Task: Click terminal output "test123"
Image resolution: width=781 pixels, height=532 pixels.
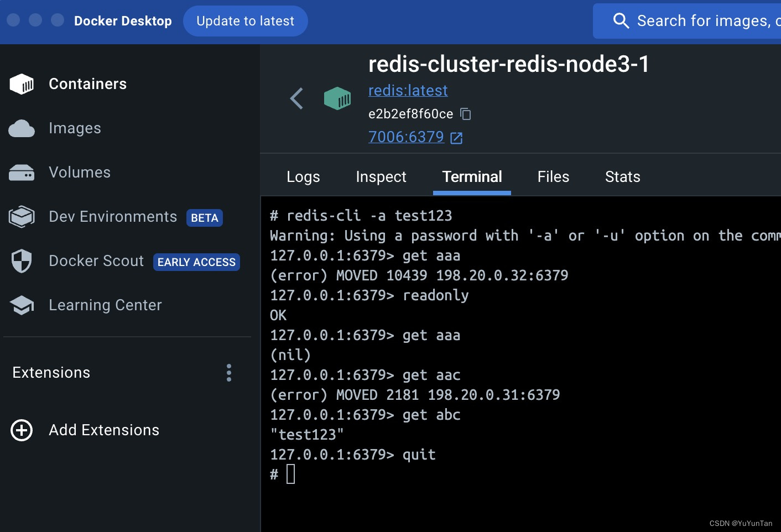Action: (x=307, y=435)
